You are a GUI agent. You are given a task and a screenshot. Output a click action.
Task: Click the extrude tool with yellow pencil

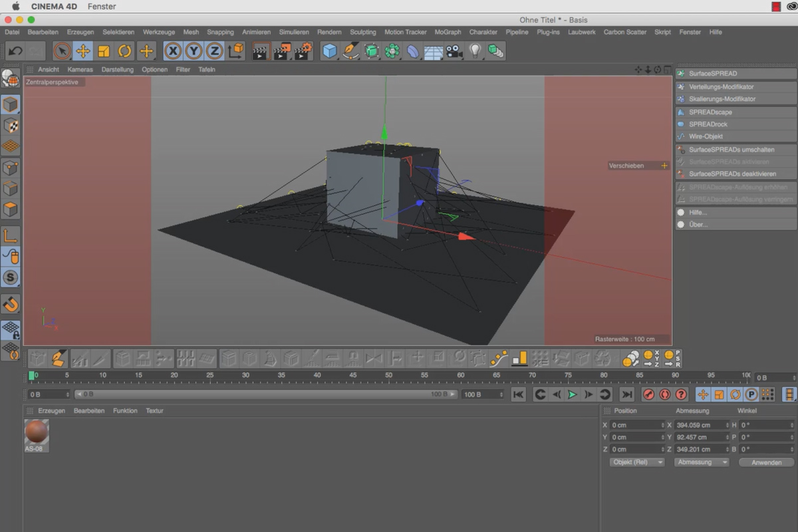coord(59,358)
